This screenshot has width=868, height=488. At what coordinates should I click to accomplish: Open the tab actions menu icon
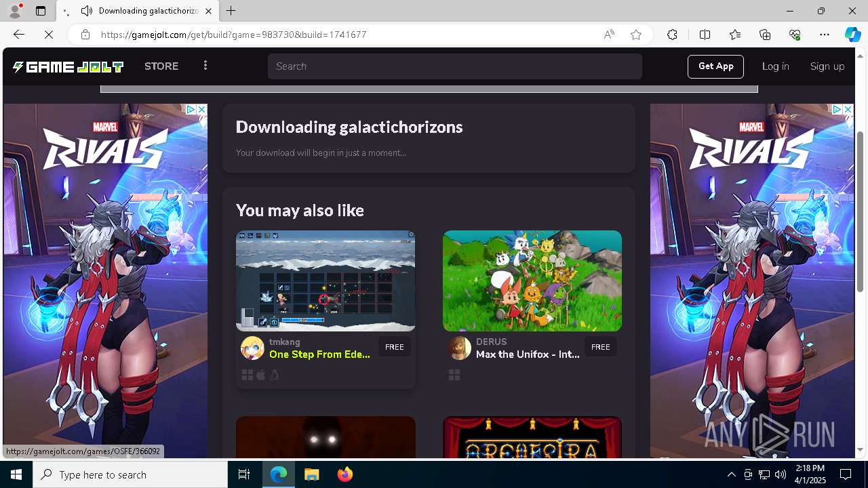point(41,11)
